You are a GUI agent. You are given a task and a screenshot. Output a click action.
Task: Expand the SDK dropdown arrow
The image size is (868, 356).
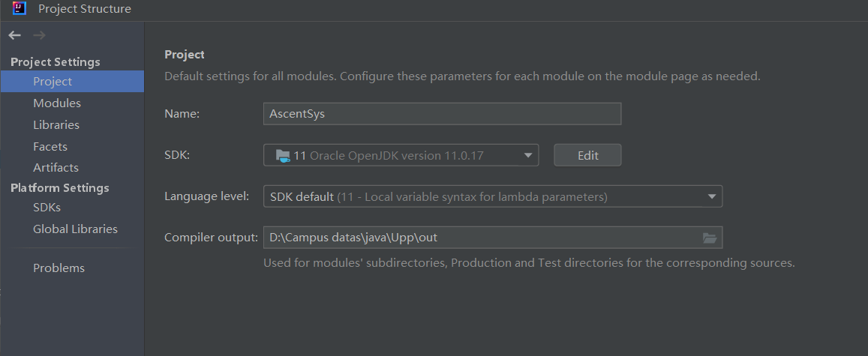pyautogui.click(x=528, y=155)
